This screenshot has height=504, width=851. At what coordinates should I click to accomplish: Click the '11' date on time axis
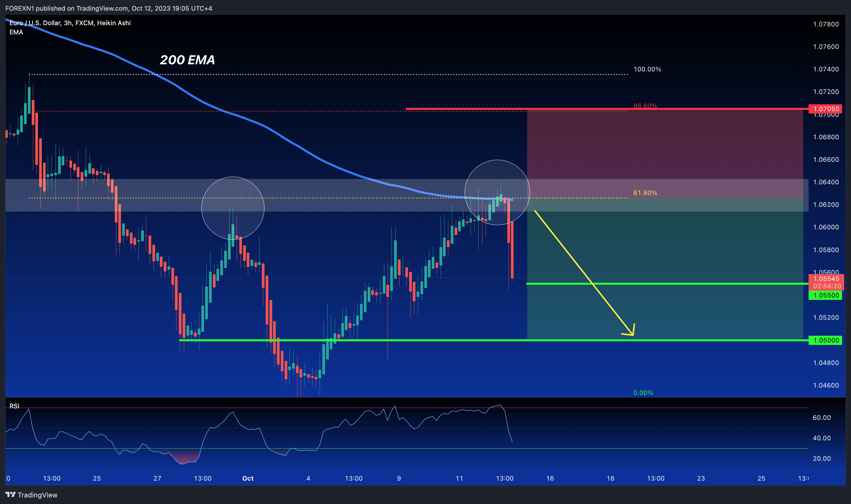(x=460, y=479)
